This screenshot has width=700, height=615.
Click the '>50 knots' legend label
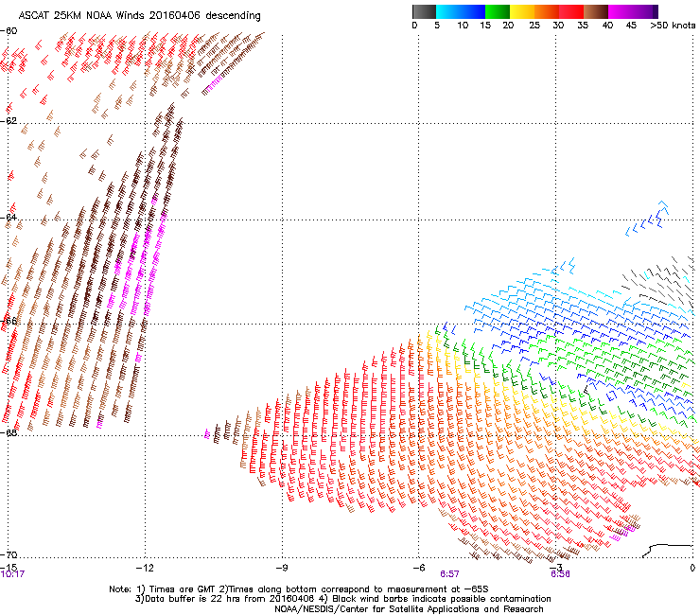673,26
